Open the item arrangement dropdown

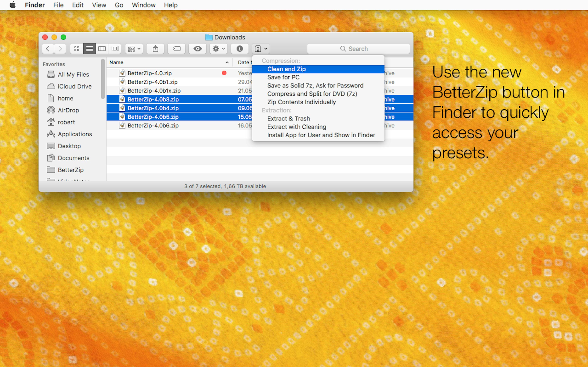(x=134, y=49)
